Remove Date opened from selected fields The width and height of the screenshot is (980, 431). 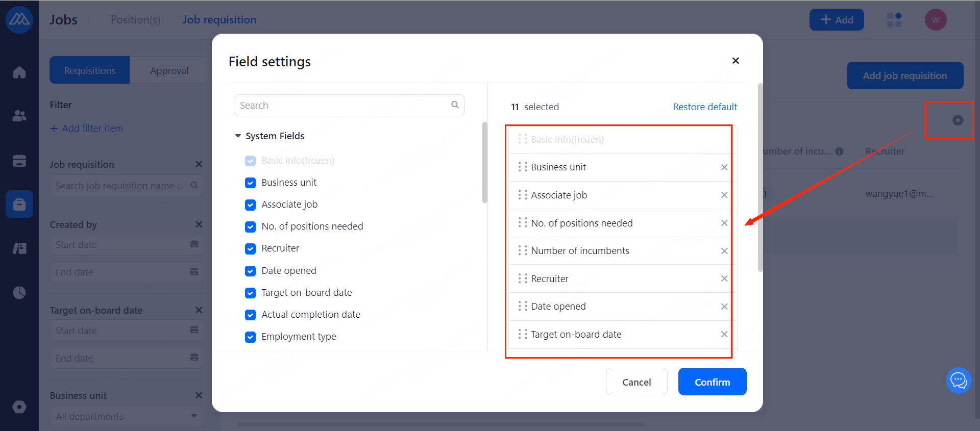(x=724, y=307)
